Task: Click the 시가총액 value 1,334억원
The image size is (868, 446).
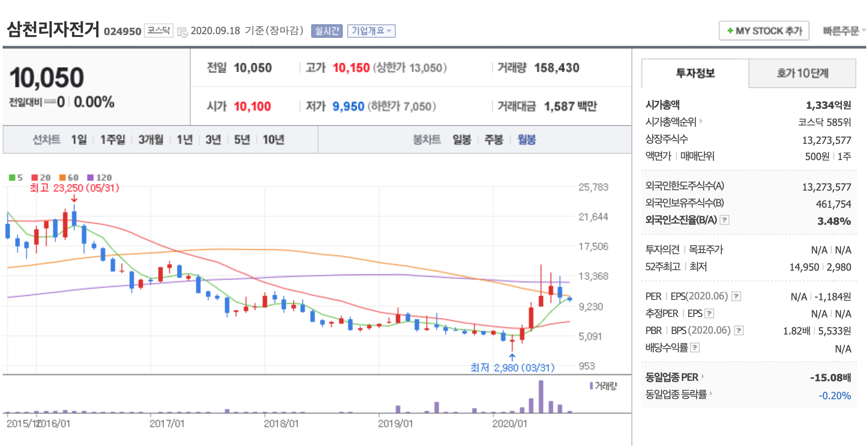Action: (828, 105)
